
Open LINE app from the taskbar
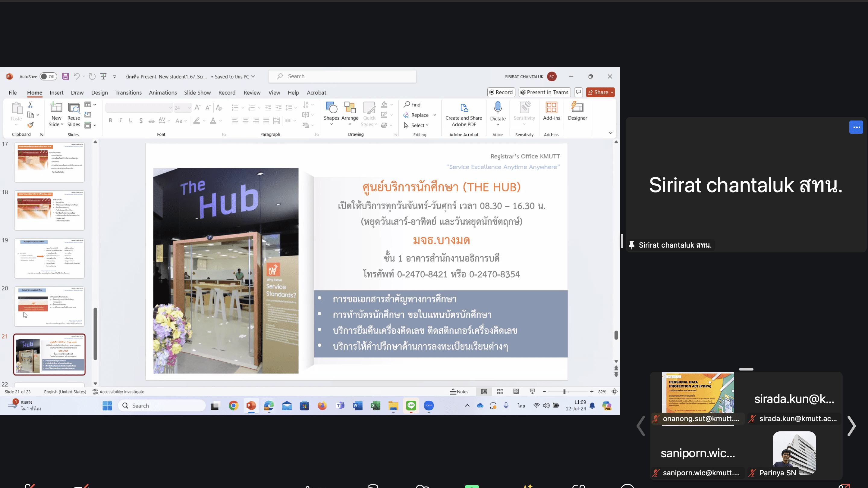(411, 405)
